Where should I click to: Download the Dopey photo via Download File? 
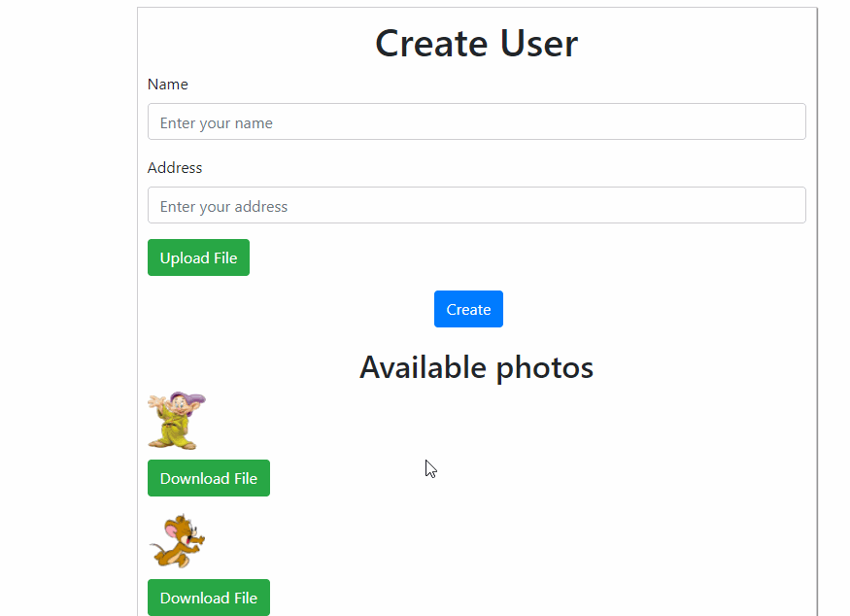208,478
